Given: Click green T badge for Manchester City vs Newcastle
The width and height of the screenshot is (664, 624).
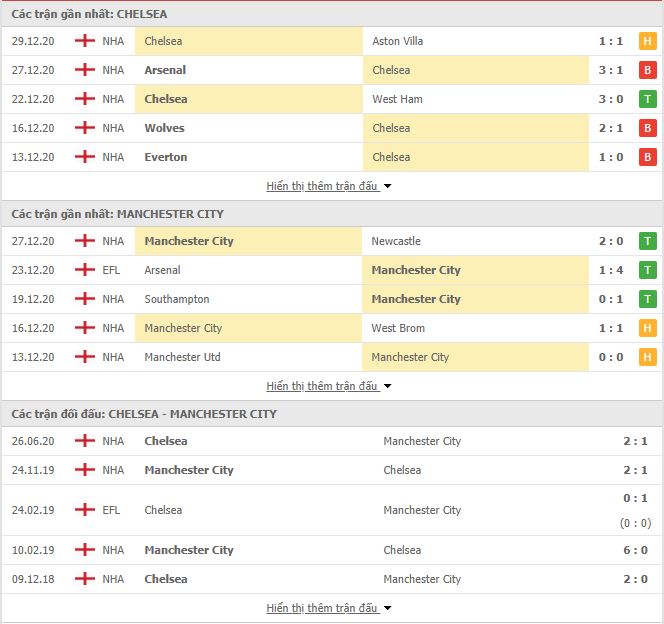Looking at the screenshot, I should tap(647, 241).
